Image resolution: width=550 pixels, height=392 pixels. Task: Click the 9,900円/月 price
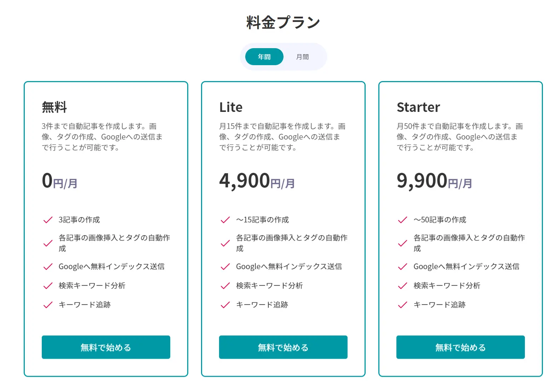coord(434,181)
